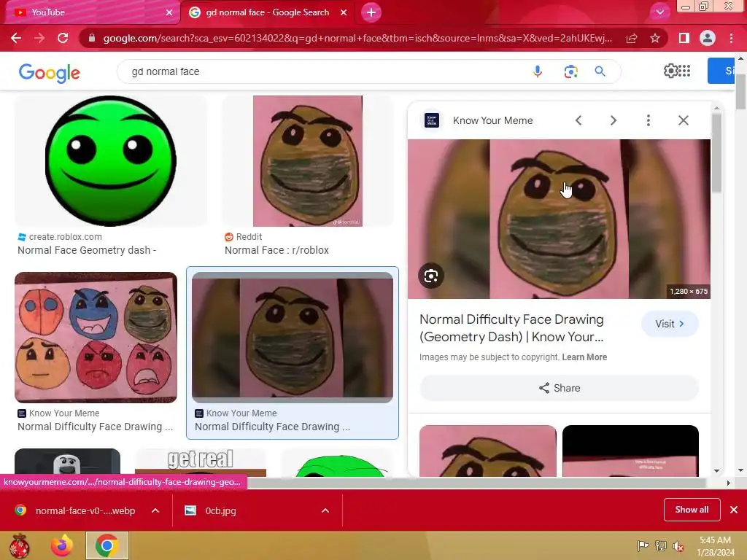Open the Start ornament button on taskbar
Viewport: 747px width, 560px height.
click(x=20, y=545)
